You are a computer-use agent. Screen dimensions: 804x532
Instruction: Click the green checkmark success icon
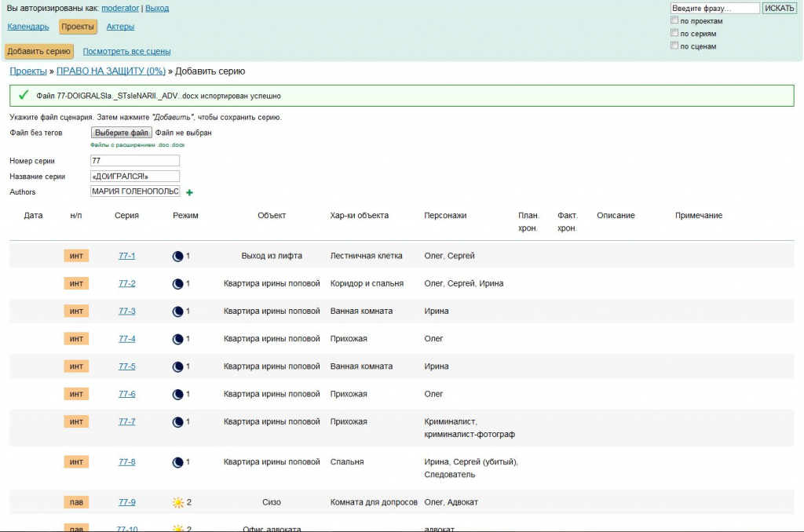coord(24,95)
